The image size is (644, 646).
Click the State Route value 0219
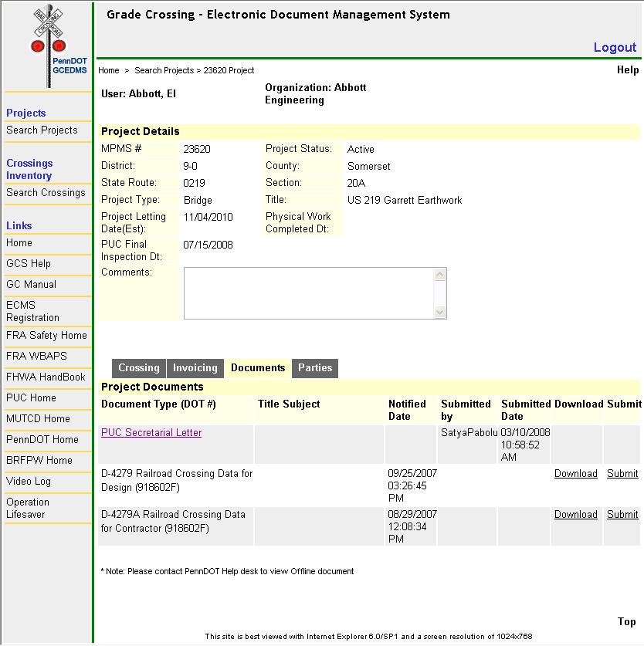[194, 184]
